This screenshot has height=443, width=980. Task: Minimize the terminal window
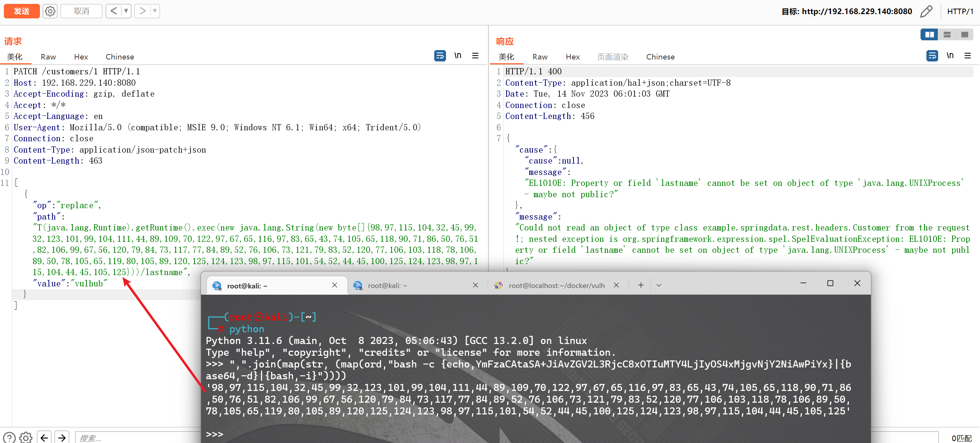pos(803,283)
